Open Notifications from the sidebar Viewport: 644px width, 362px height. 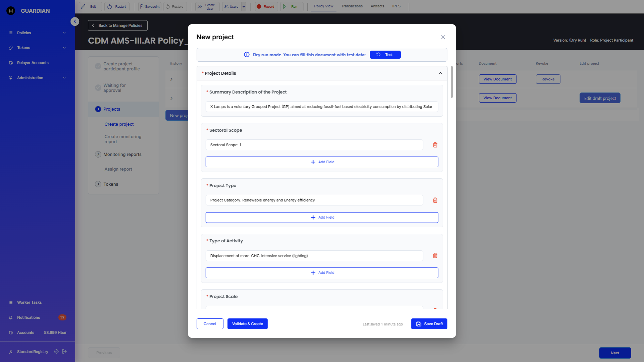click(29, 317)
